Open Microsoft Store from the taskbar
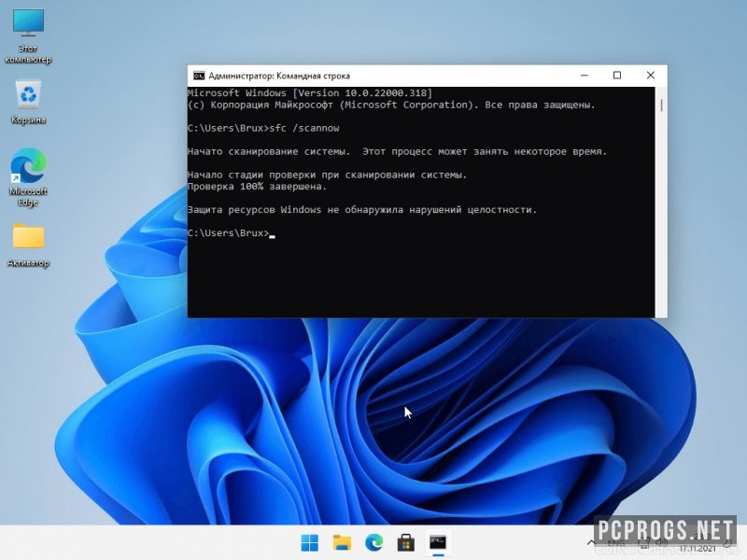This screenshot has height=560, width=747. pyautogui.click(x=406, y=542)
